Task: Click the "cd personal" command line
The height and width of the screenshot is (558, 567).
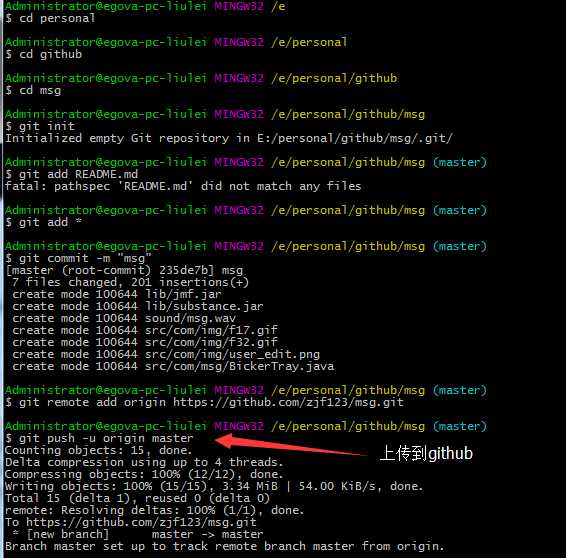Action: click(x=50, y=18)
